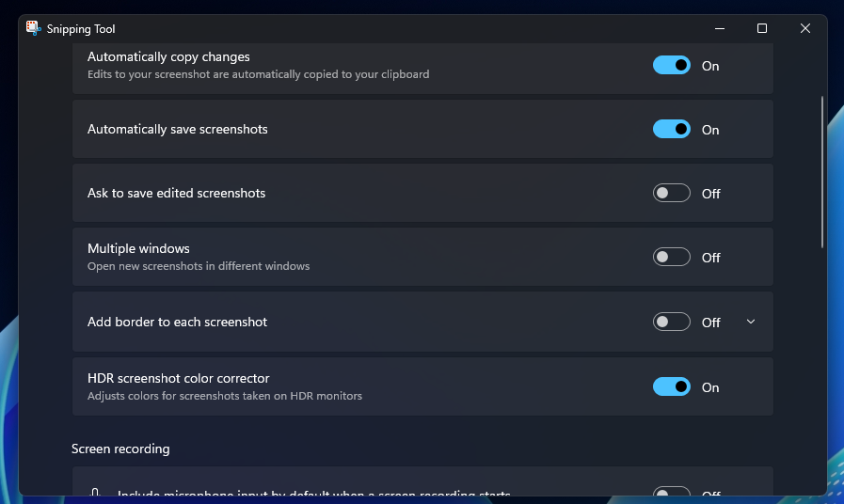Image resolution: width=844 pixels, height=504 pixels.
Task: Close the Snipping Tool window
Action: pyautogui.click(x=804, y=28)
